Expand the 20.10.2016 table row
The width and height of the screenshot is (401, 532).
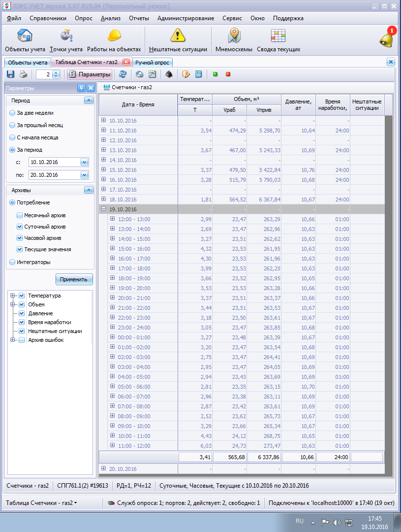click(104, 468)
